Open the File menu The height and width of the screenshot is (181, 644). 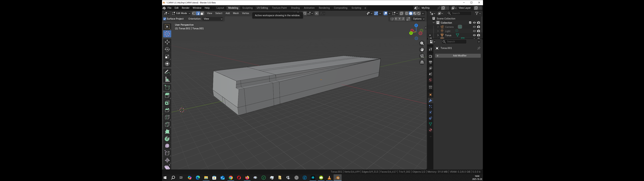[x=170, y=8]
